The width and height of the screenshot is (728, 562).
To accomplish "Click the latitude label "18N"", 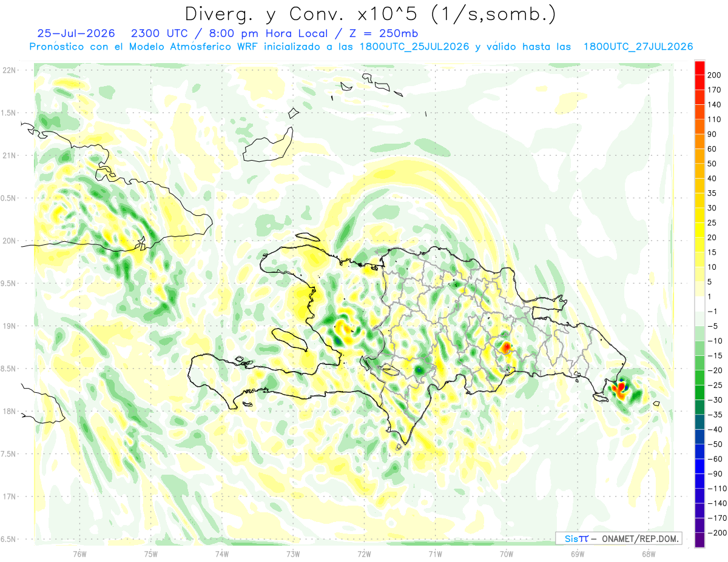I will point(10,411).
